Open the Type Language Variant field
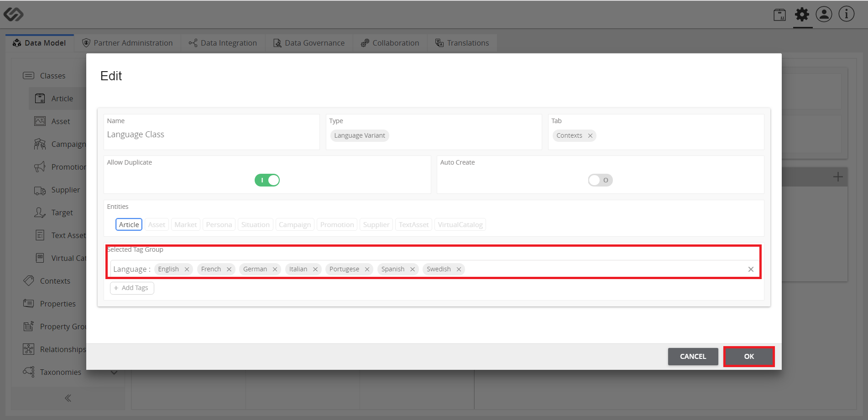The image size is (868, 420). pos(434,132)
